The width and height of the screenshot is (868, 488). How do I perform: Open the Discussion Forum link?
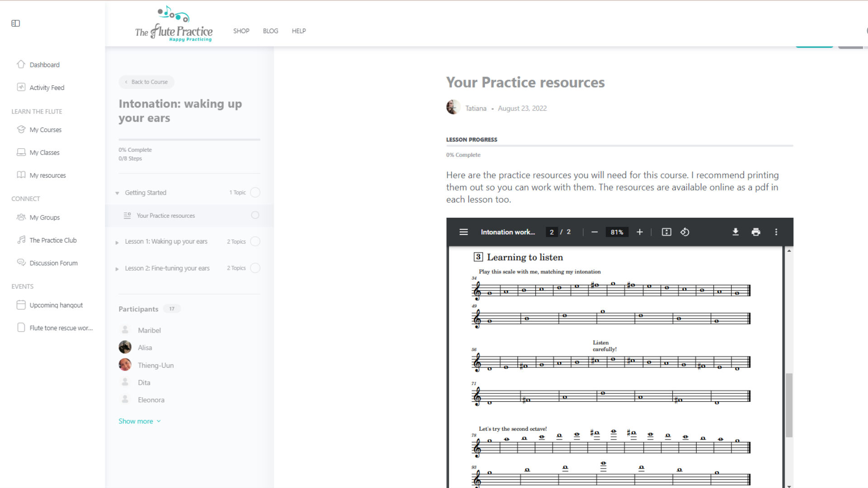pos(53,263)
